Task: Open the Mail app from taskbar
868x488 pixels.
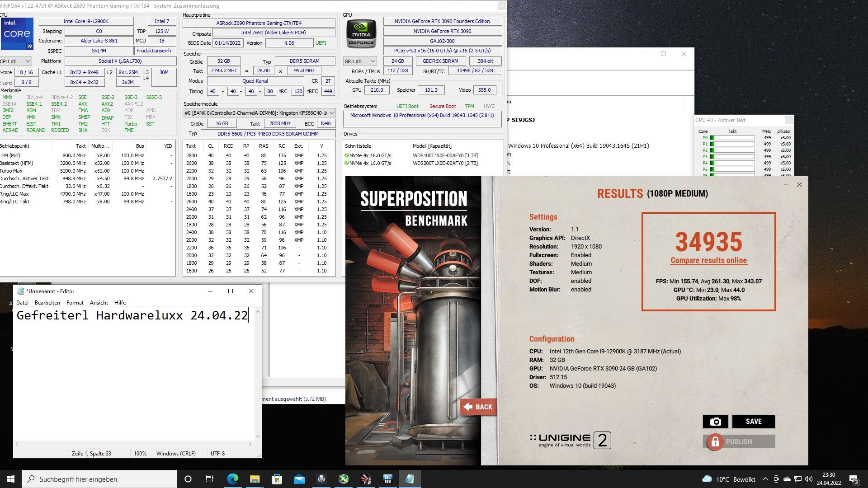Action: pyautogui.click(x=299, y=479)
